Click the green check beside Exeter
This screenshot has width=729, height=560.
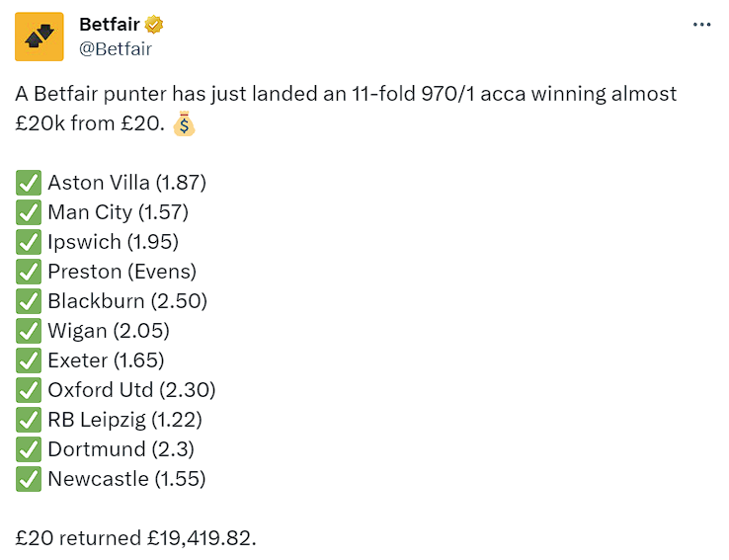(x=29, y=360)
